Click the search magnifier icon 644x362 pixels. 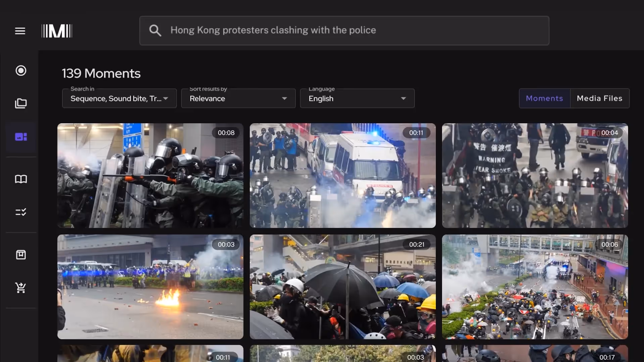click(x=155, y=31)
